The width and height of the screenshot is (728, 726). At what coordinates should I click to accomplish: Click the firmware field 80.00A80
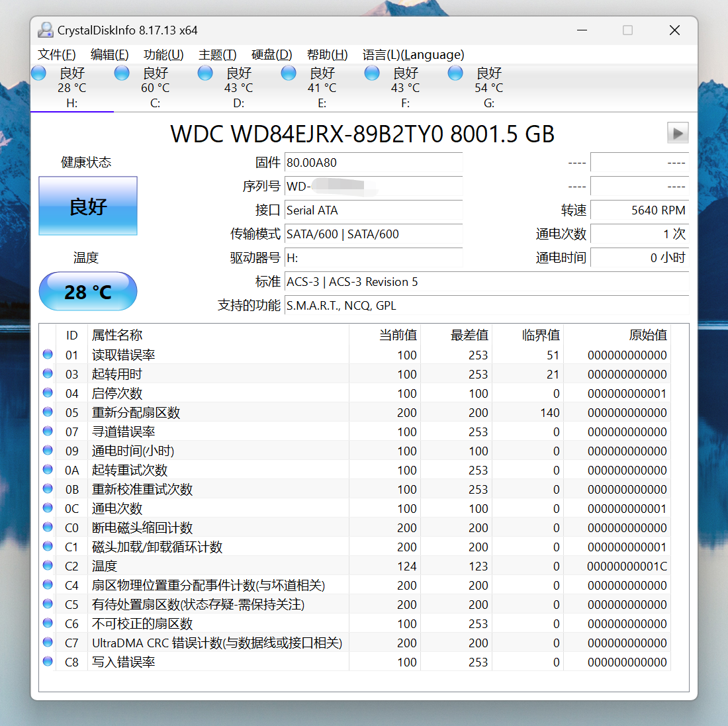tap(373, 163)
